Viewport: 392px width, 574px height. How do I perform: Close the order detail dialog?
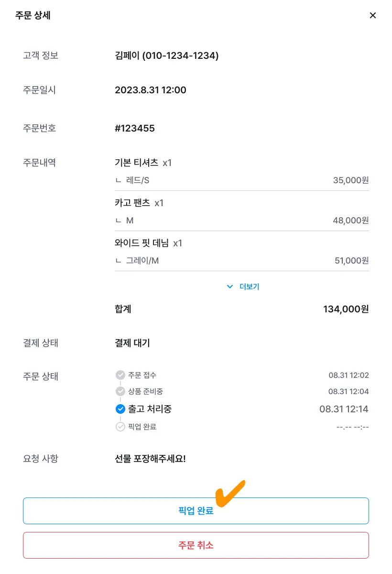coord(373,15)
